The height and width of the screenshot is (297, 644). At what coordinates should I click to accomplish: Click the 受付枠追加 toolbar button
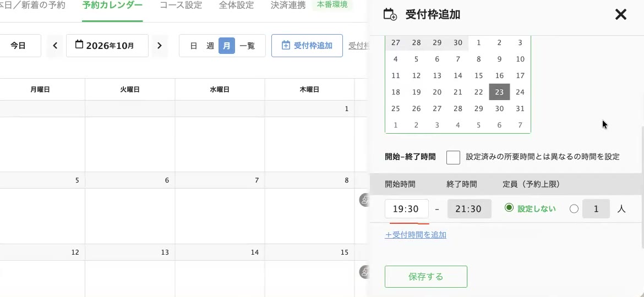pyautogui.click(x=307, y=46)
